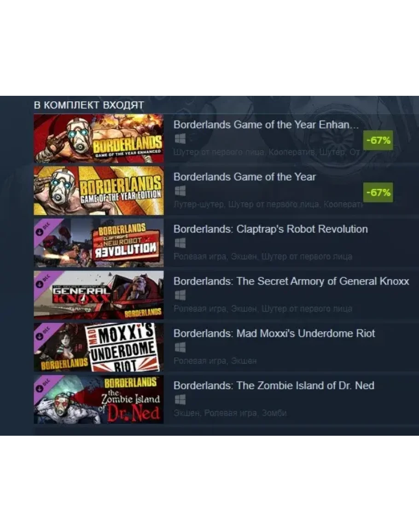Click the DLC badge on Claptrap's Robot Revolution thumbnail
Image resolution: width=419 pixels, height=532 pixels.
[x=43, y=228]
